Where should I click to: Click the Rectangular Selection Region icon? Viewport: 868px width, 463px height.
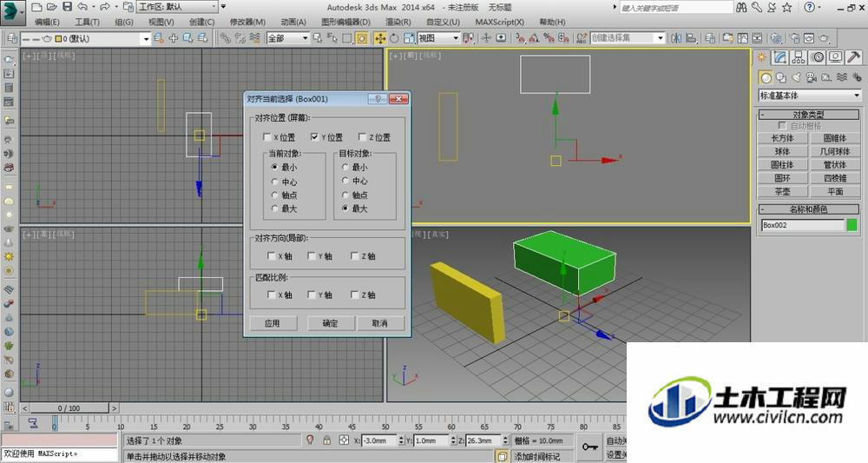(347, 38)
